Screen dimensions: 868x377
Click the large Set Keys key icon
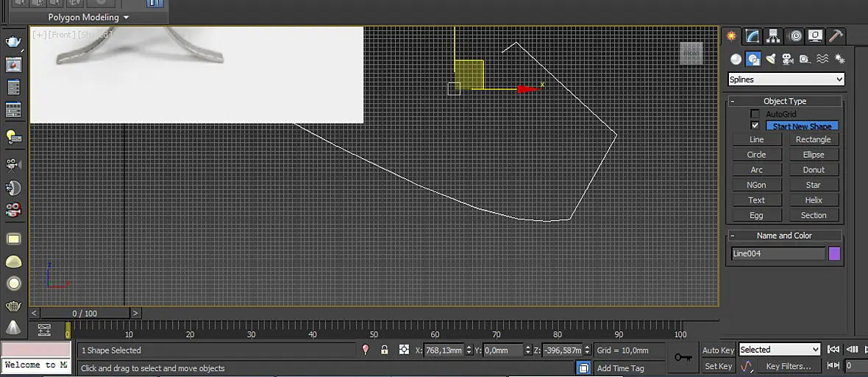[x=683, y=358]
